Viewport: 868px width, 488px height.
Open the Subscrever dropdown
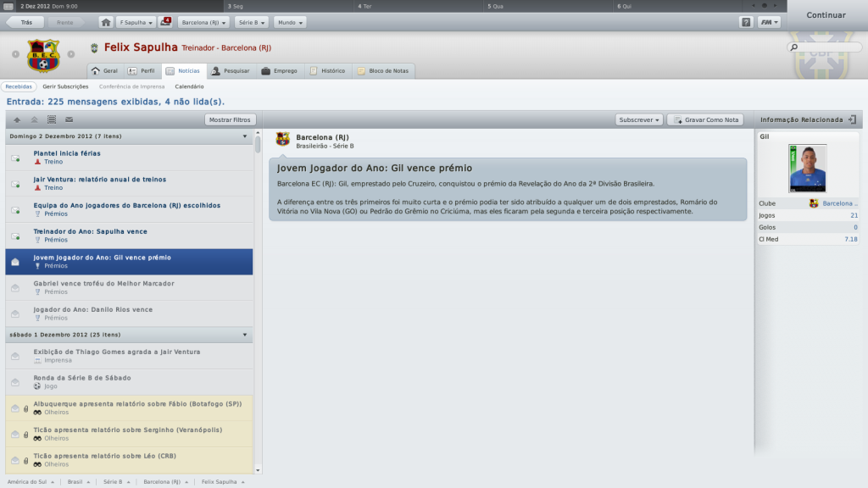pos(639,119)
